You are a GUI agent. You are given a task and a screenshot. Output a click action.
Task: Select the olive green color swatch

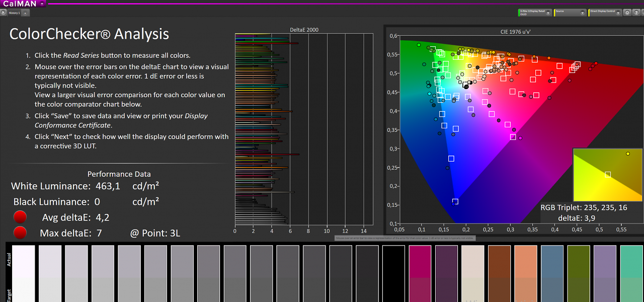(579, 274)
